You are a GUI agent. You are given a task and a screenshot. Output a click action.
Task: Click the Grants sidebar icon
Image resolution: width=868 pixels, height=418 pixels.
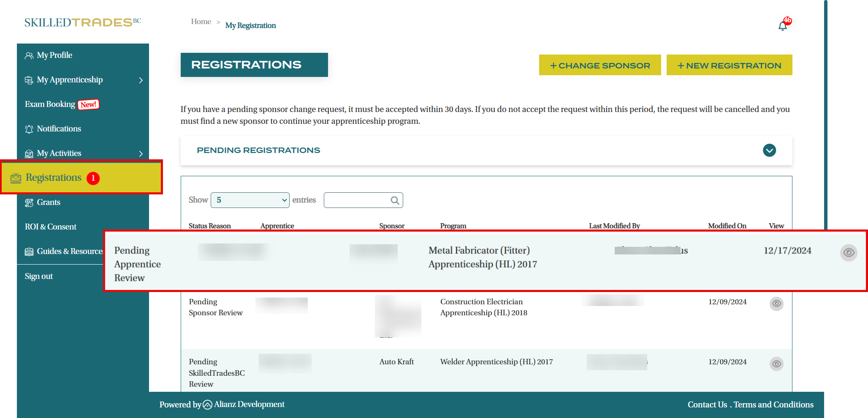pyautogui.click(x=29, y=203)
